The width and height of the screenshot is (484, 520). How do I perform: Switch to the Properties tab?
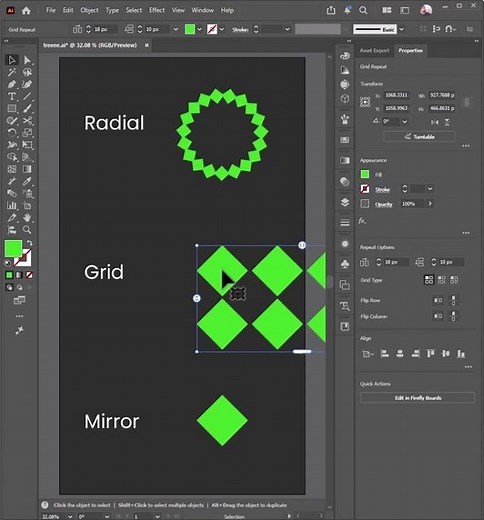[410, 50]
